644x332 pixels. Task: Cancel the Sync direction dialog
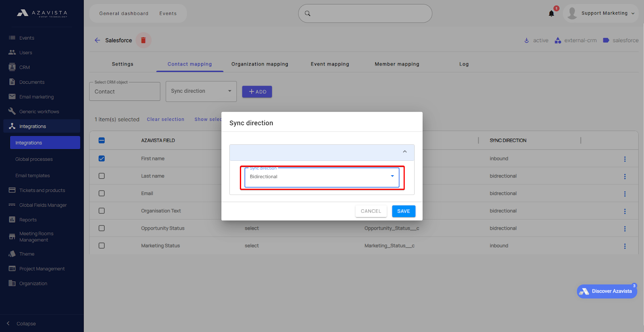pos(371,211)
